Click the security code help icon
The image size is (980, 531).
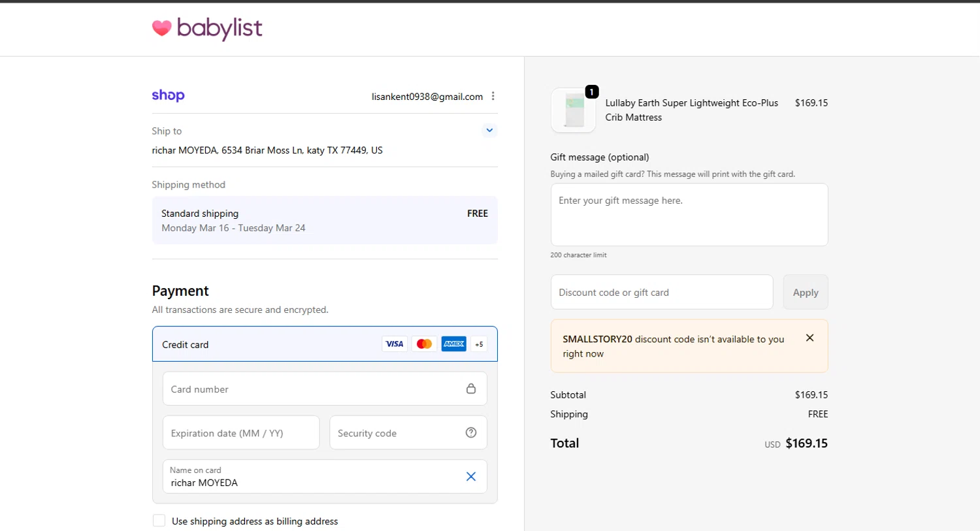[470, 432]
